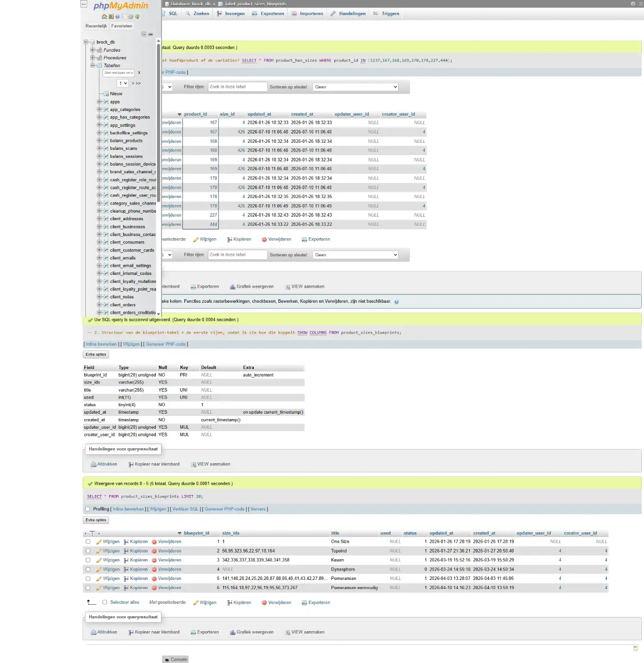This screenshot has height=663, width=644.
Task: Click the log out door icon
Action: [111, 17]
